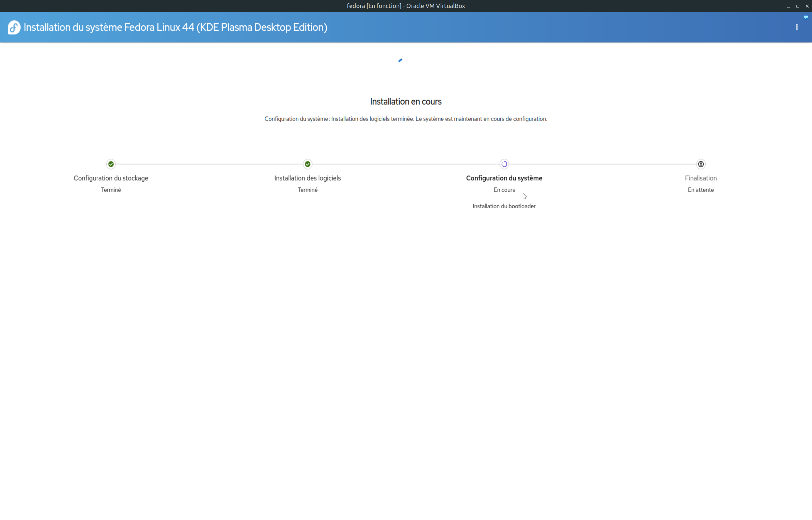The width and height of the screenshot is (812, 520).
Task: Click the loading spinner above Installation en cours
Action: 401,60
